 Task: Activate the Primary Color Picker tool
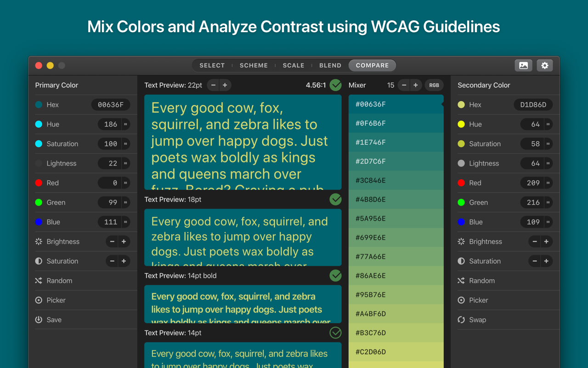pos(39,300)
